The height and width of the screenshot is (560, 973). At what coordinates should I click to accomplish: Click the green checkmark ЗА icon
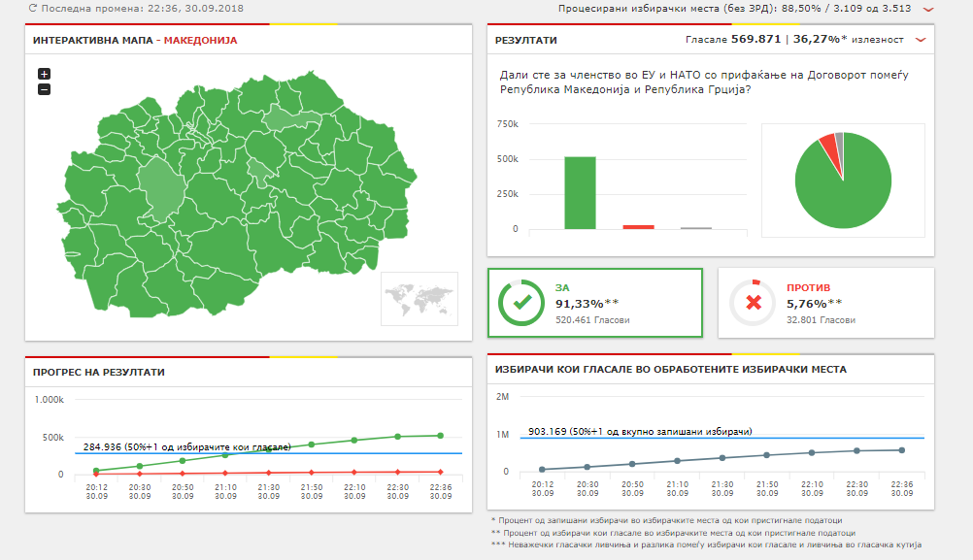[520, 303]
